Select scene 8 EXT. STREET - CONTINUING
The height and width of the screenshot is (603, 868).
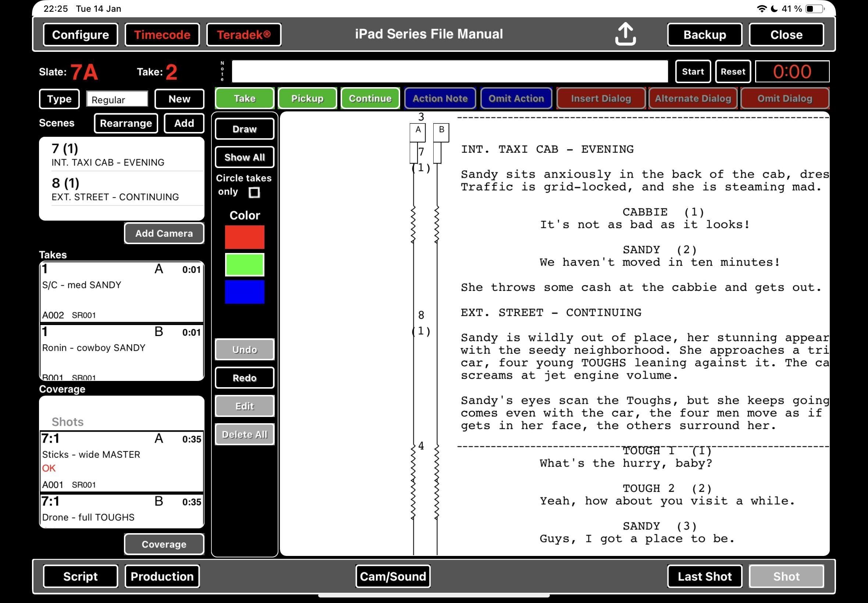(121, 189)
